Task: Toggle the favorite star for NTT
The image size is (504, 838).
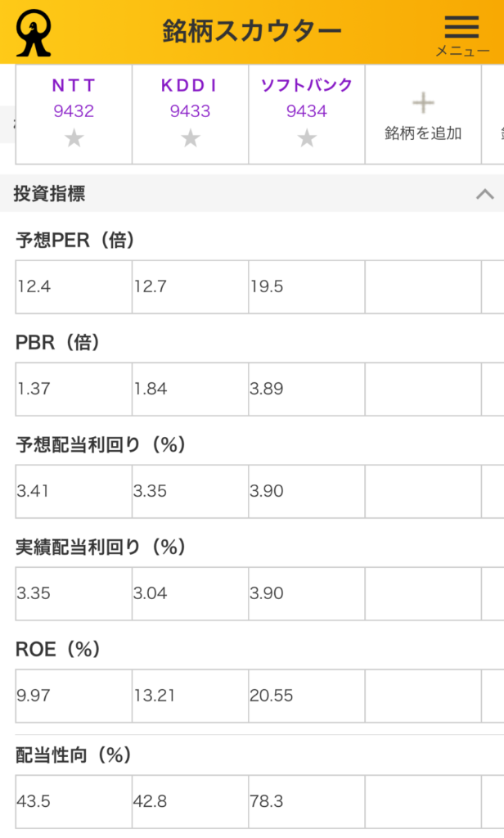Action: [x=74, y=138]
